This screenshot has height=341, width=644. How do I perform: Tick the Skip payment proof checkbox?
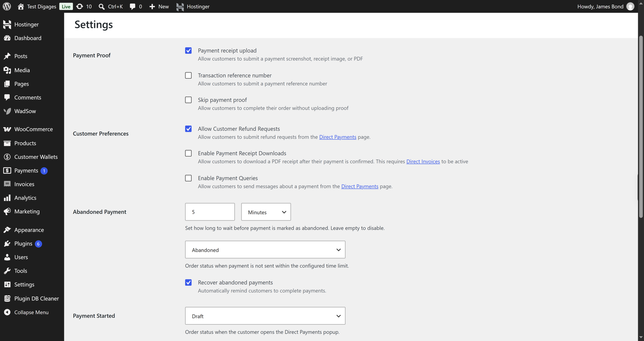pyautogui.click(x=188, y=100)
